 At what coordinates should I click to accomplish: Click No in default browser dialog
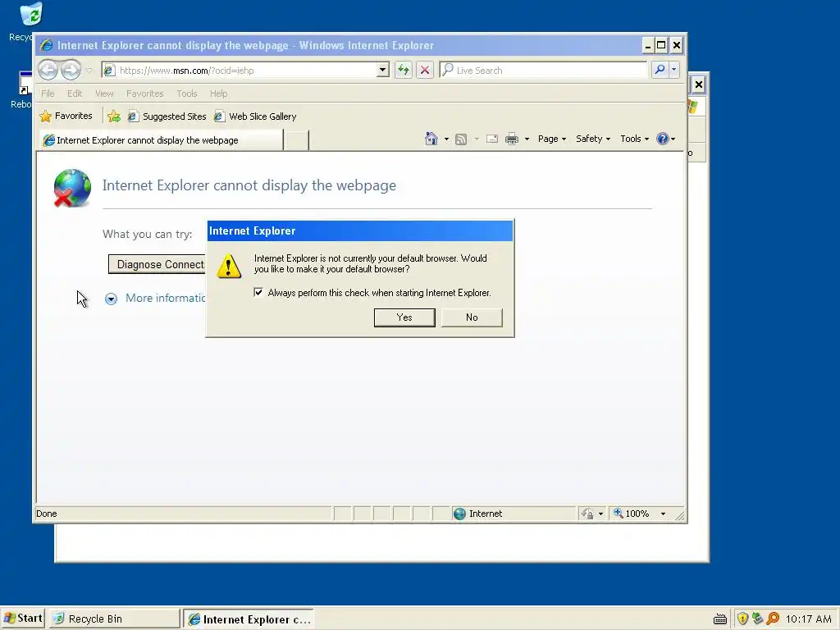[472, 317]
